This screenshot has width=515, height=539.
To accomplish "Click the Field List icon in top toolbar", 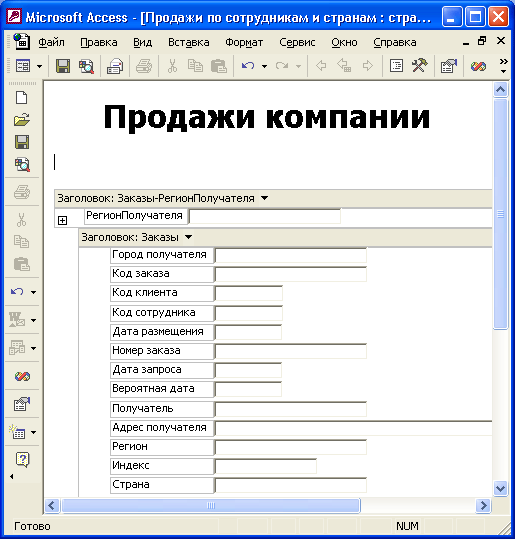I will tap(396, 65).
